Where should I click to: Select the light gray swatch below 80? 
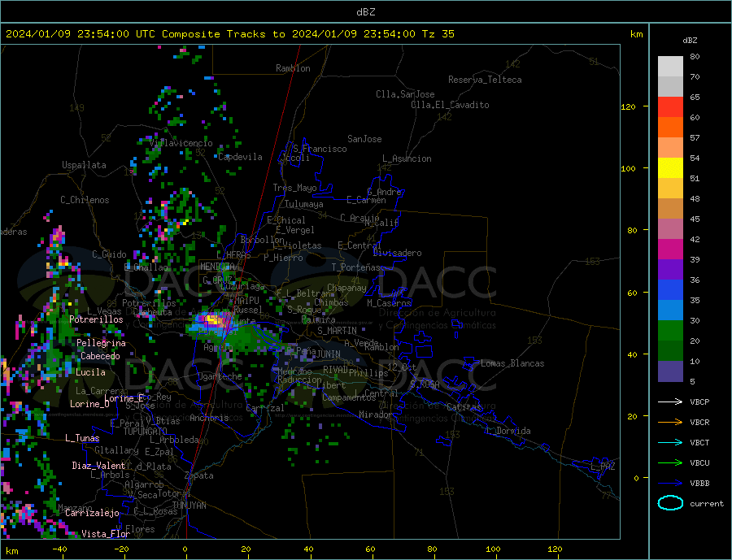(x=670, y=67)
